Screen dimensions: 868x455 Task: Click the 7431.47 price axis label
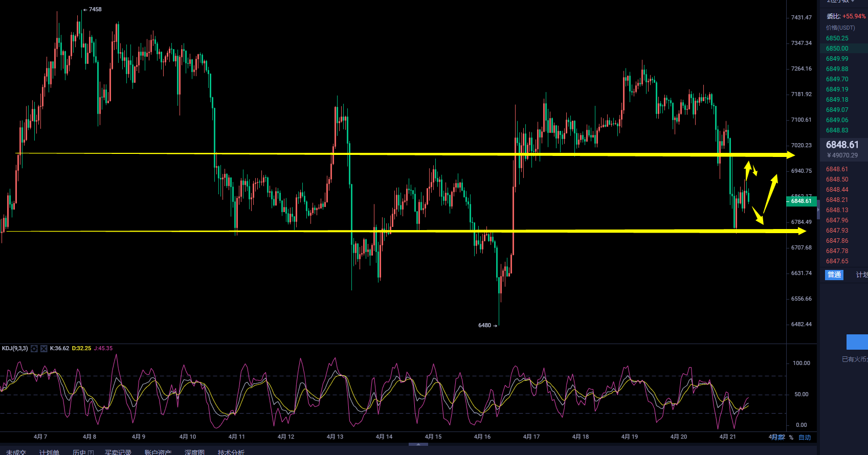point(802,17)
